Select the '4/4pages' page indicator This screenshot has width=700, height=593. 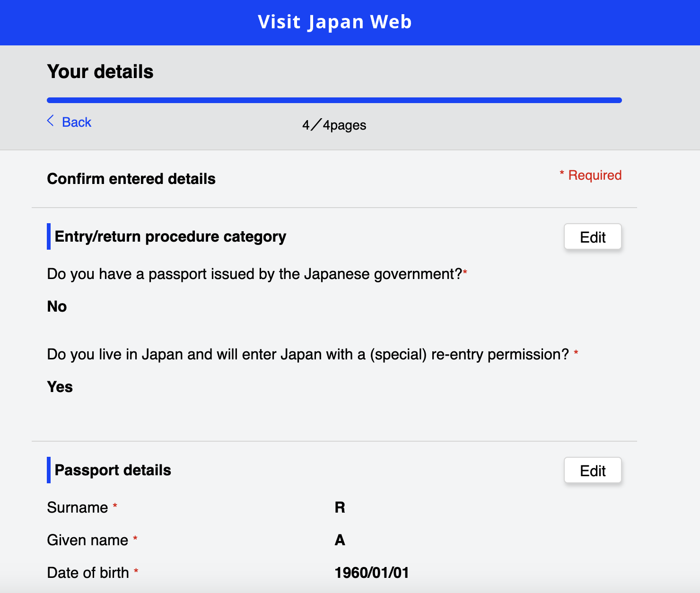coord(334,125)
